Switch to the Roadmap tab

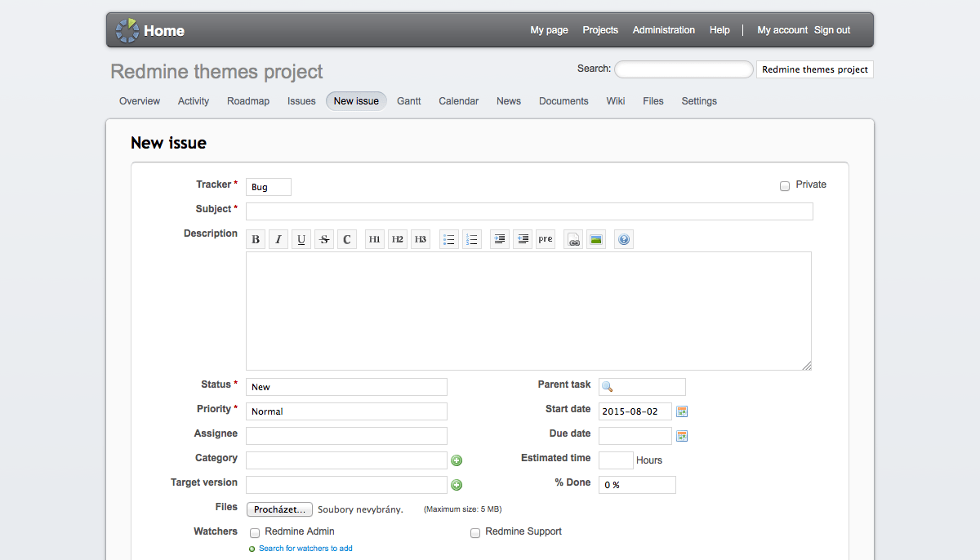point(248,101)
